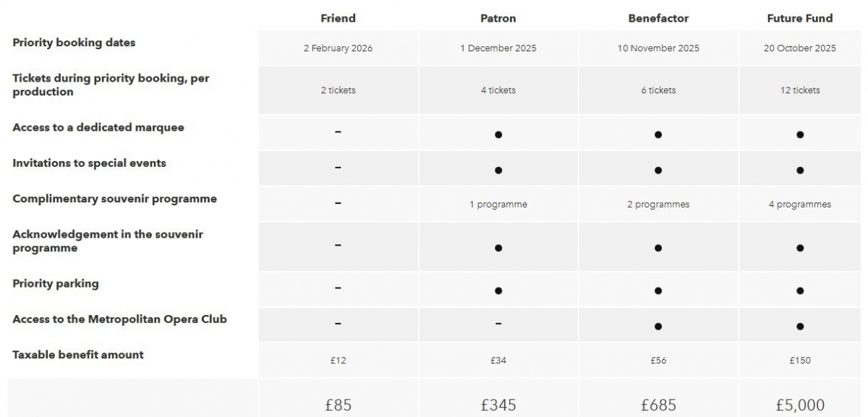868x417 pixels.
Task: Click the 2 programmes Benefactor cell
Action: (x=658, y=205)
